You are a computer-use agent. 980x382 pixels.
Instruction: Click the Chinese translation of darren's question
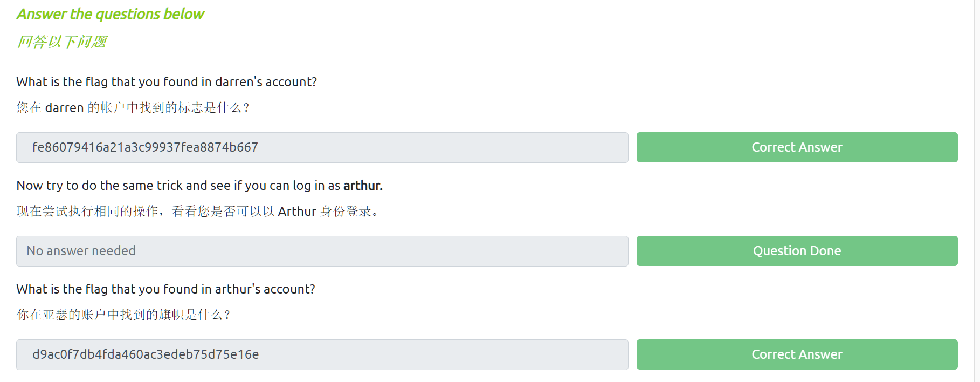[x=133, y=108]
